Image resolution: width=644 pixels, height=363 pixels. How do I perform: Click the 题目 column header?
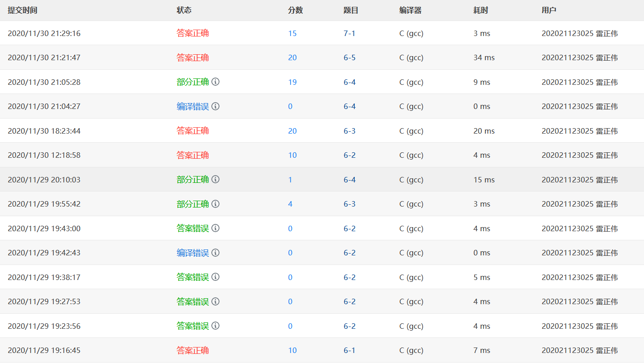351,10
